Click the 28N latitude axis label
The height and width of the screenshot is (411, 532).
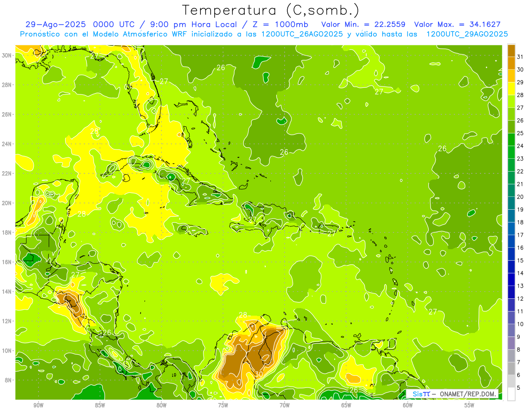(x=7, y=85)
